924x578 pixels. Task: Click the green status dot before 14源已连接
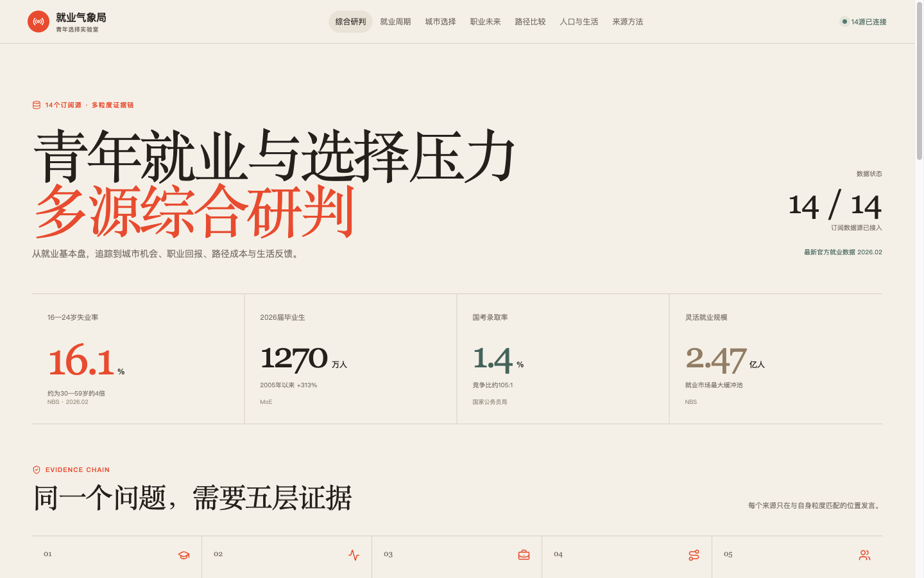844,21
